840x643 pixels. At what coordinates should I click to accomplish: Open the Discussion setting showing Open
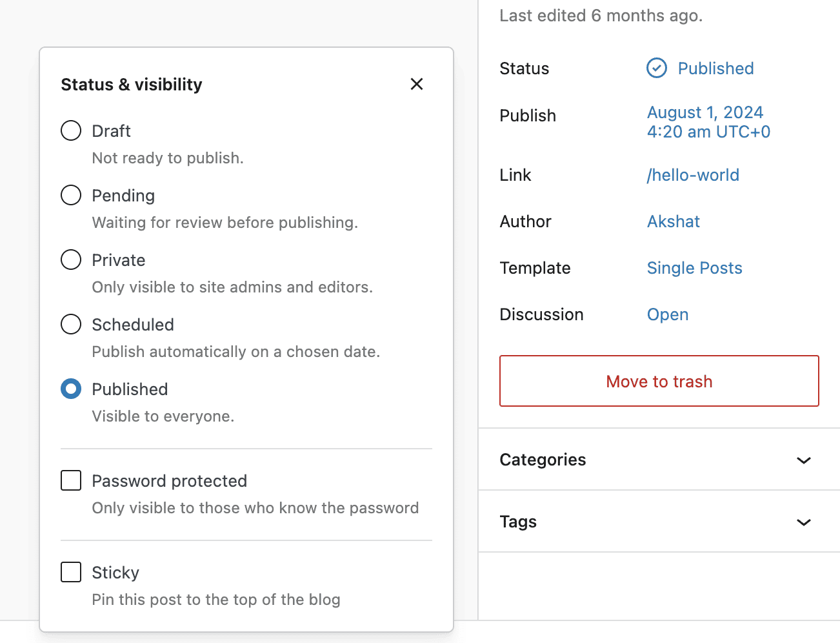coord(668,314)
